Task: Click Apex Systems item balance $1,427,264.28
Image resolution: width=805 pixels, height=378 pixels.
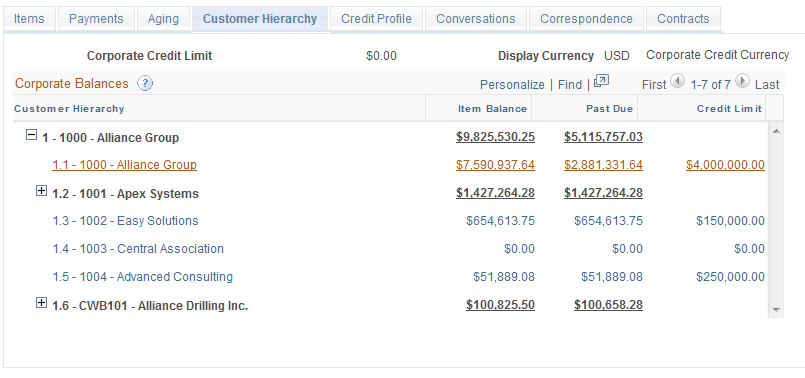Action: tap(495, 193)
